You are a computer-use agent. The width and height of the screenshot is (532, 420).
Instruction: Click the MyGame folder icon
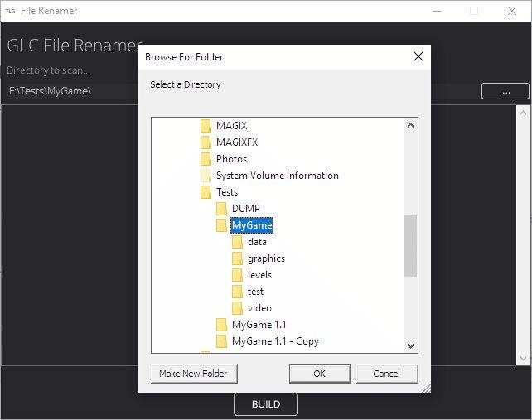click(221, 225)
